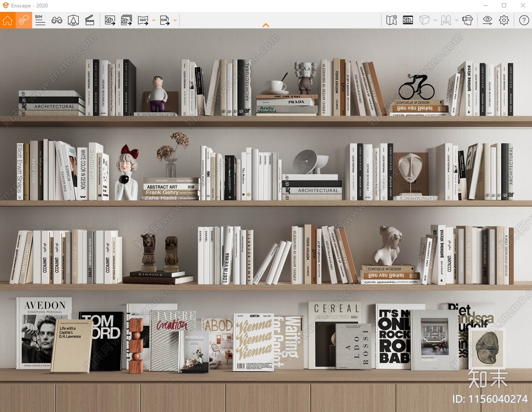Maximize the Enscape window
This screenshot has width=532, height=412.
click(504, 6)
